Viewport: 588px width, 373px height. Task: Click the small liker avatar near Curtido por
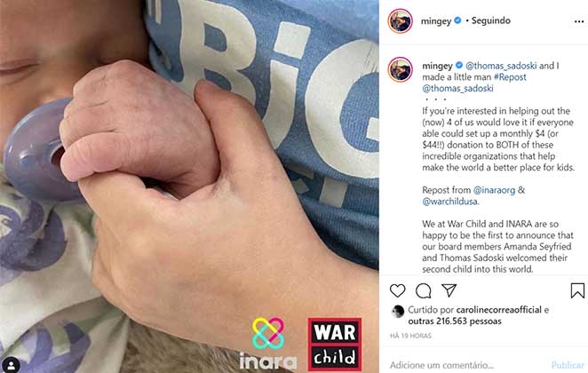398,312
